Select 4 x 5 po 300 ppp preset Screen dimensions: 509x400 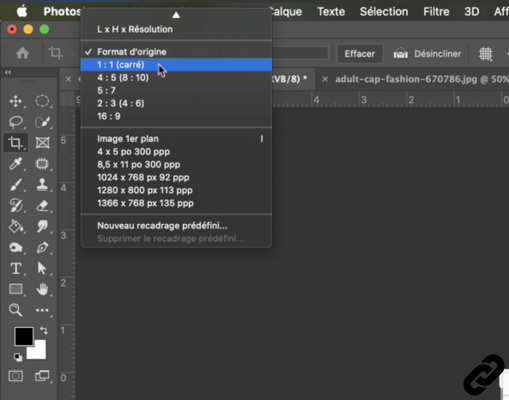176,152
